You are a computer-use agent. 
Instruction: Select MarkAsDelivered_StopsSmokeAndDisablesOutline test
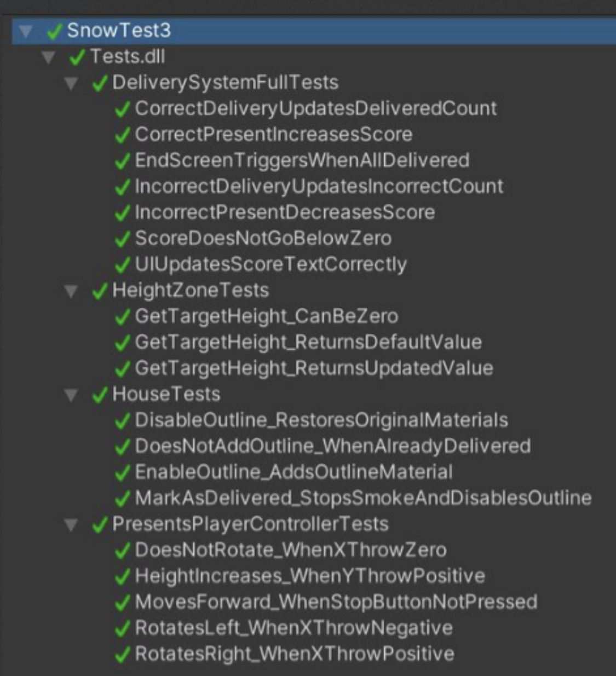pos(363,498)
